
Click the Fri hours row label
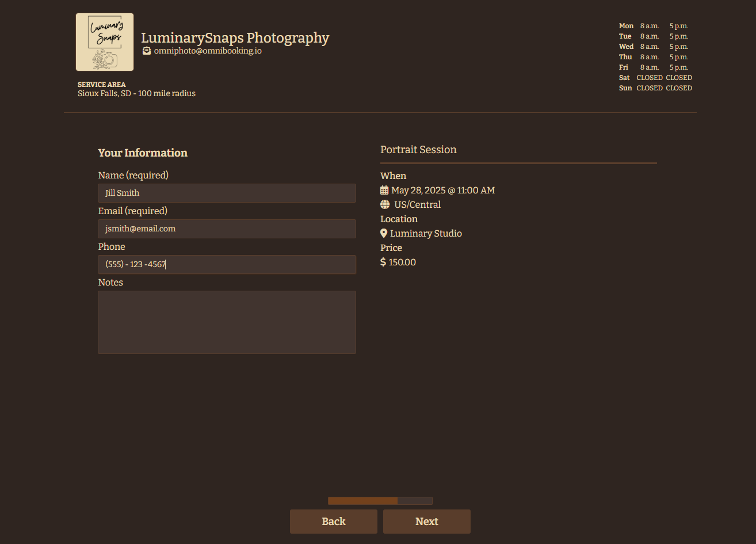[624, 67]
